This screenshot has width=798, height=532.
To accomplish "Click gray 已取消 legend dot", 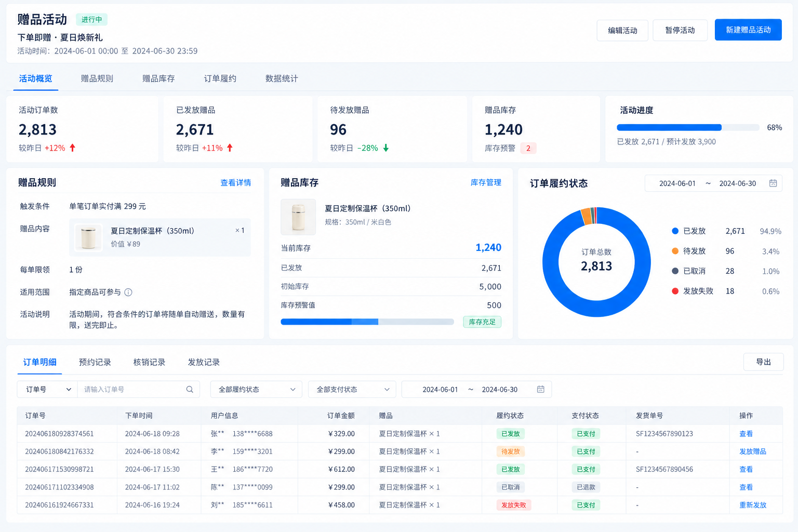I will pos(675,271).
